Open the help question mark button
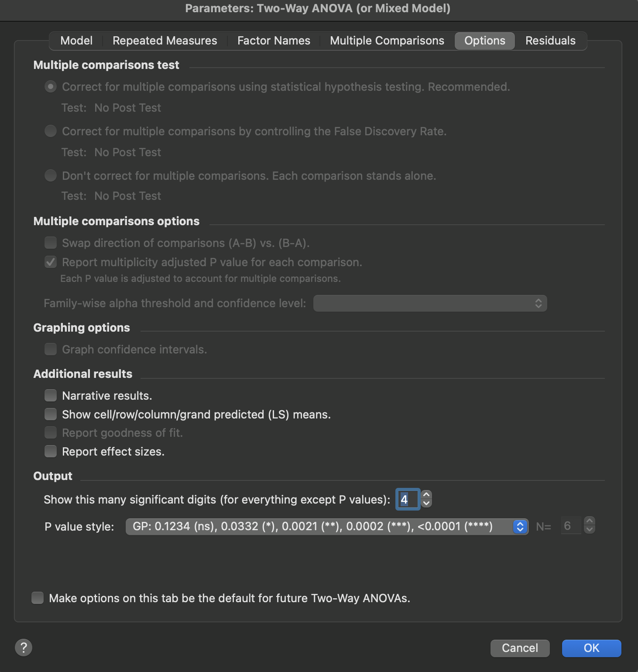The width and height of the screenshot is (638, 672). [x=24, y=648]
